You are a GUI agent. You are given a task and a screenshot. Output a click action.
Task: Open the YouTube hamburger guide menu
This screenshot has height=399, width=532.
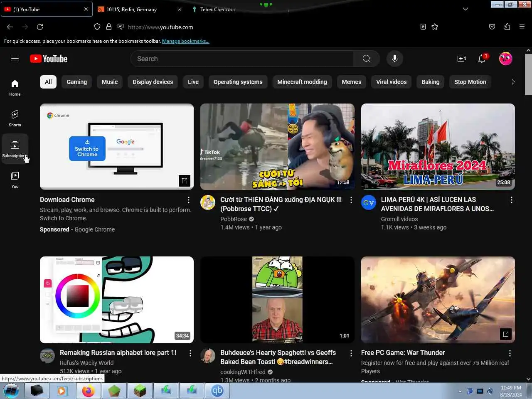point(15,59)
